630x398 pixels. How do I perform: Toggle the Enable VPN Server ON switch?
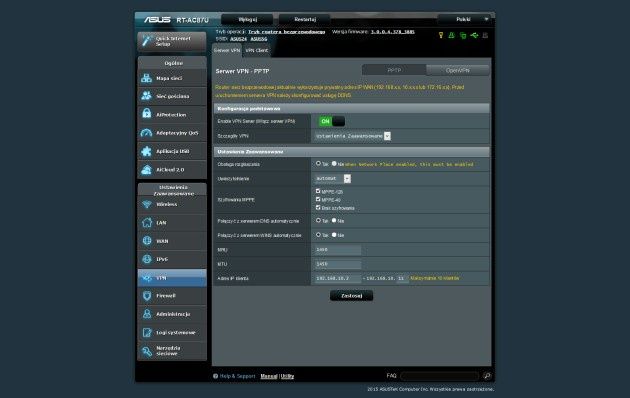click(x=332, y=121)
